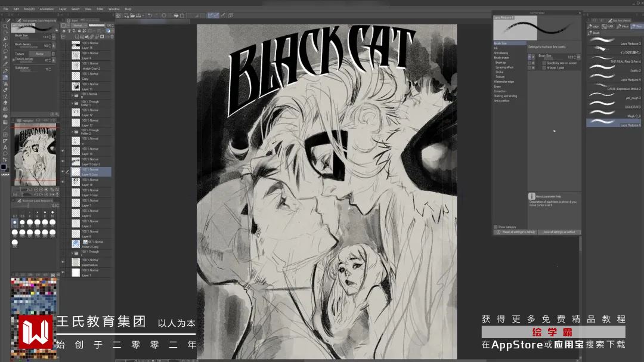The height and width of the screenshot is (362, 644).
Task: Expand Folder 1 in layer list
Action: tap(72, 103)
